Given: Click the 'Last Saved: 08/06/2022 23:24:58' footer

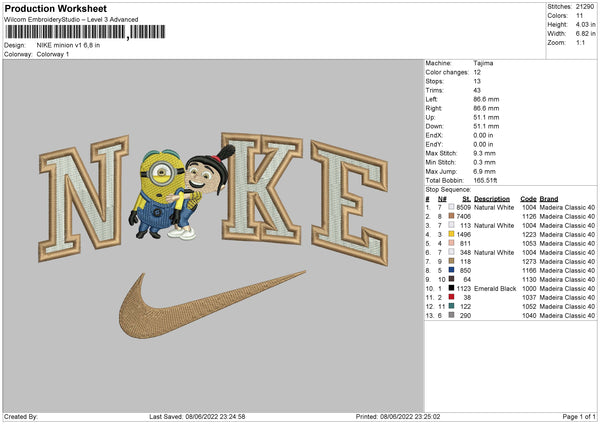Looking at the screenshot, I should 197,416.
